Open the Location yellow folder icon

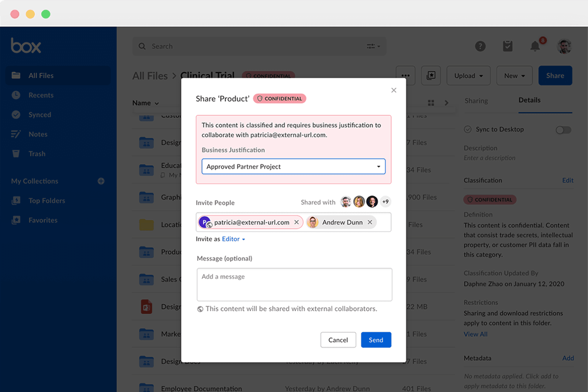pos(146,225)
